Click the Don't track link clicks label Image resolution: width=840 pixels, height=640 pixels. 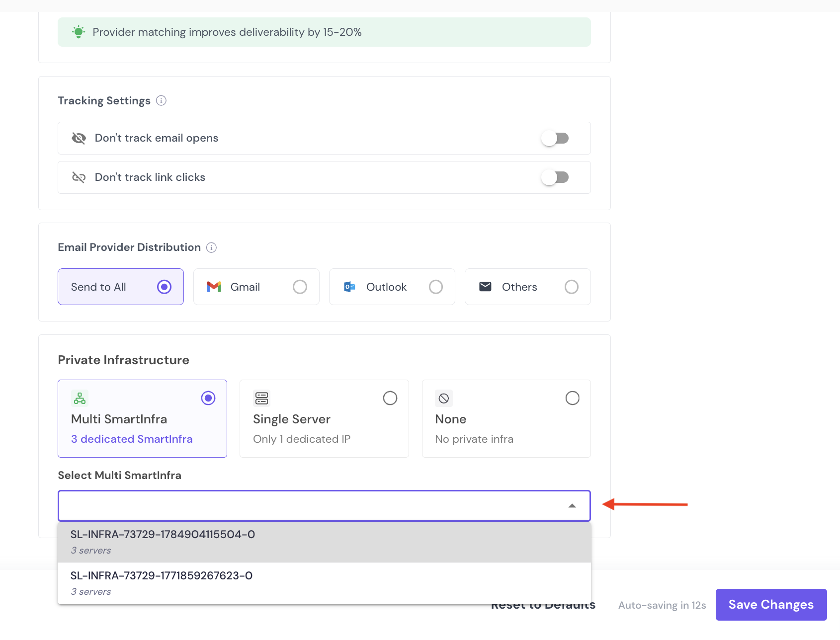150,177
